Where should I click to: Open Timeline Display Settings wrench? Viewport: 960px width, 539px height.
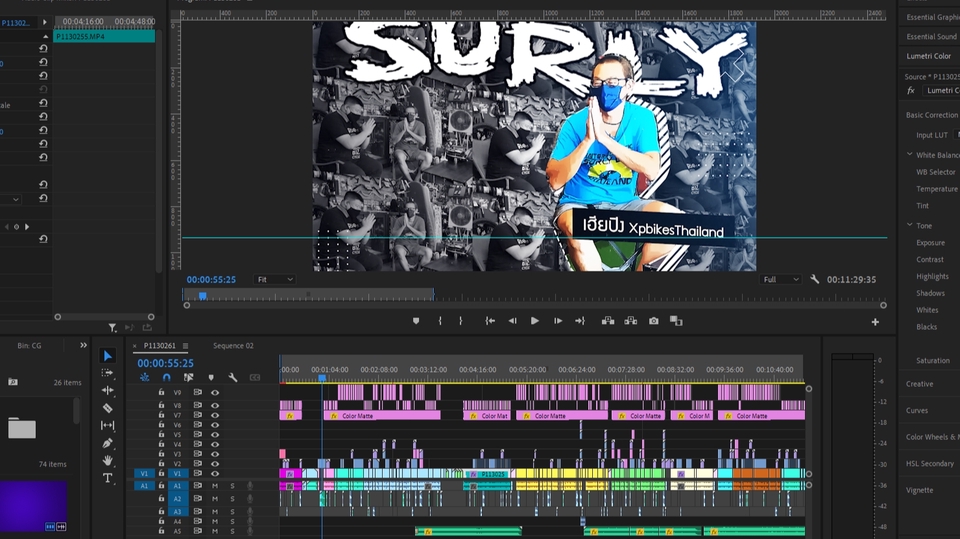click(x=233, y=377)
